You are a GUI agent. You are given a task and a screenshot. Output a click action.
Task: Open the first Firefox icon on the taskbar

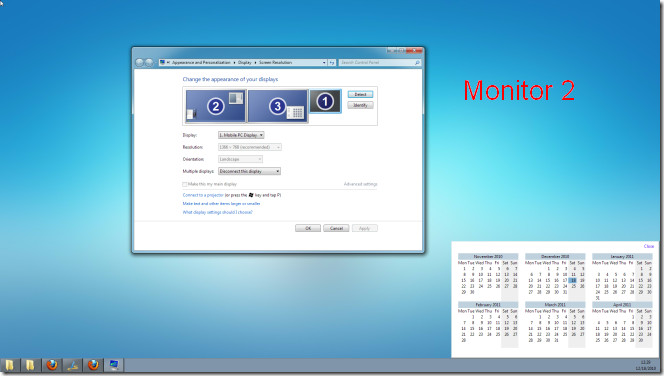(52, 365)
